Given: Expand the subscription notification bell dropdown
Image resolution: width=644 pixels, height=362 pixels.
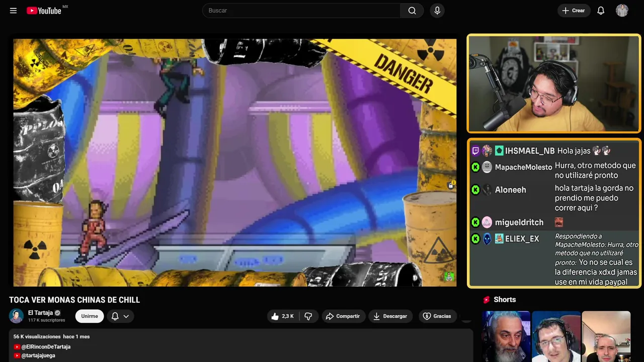Looking at the screenshot, I should (120, 316).
